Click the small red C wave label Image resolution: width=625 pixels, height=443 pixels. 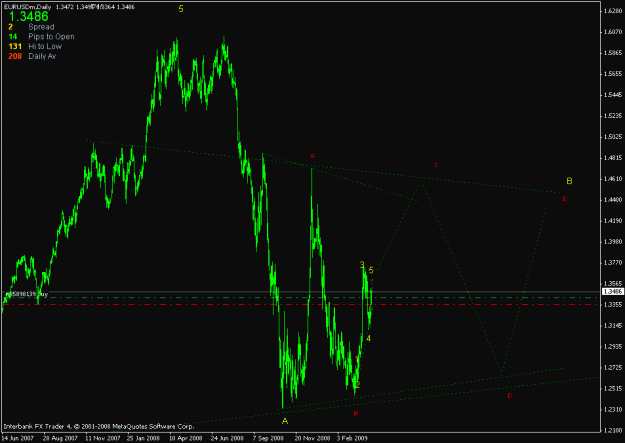436,165
